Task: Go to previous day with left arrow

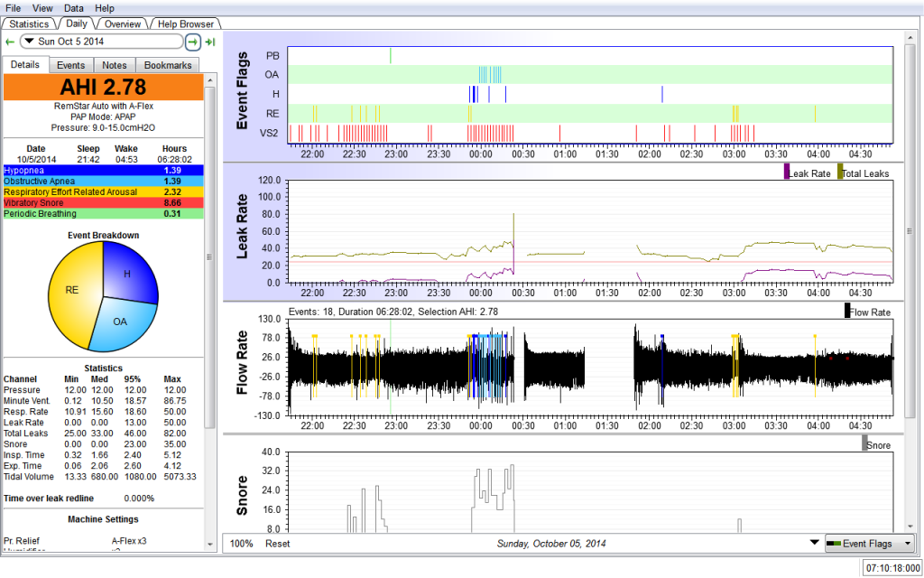Action: [x=10, y=42]
